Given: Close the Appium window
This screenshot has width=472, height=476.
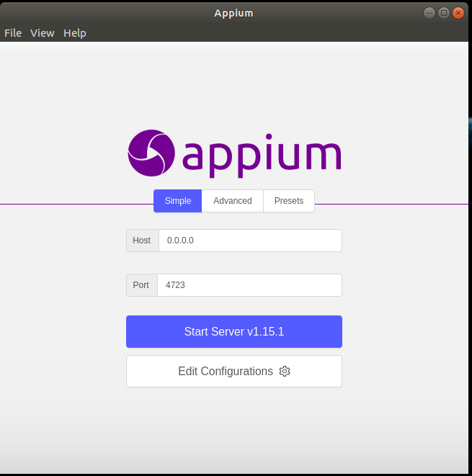Looking at the screenshot, I should [458, 13].
